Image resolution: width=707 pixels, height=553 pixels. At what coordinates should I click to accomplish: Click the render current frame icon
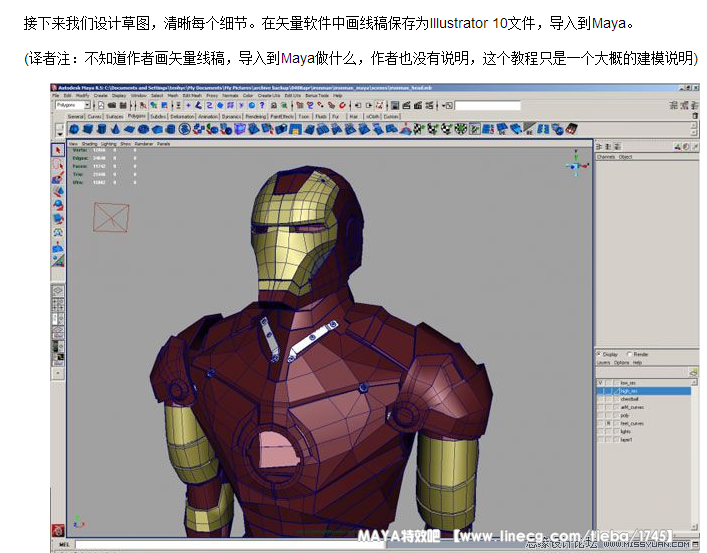tap(406, 105)
